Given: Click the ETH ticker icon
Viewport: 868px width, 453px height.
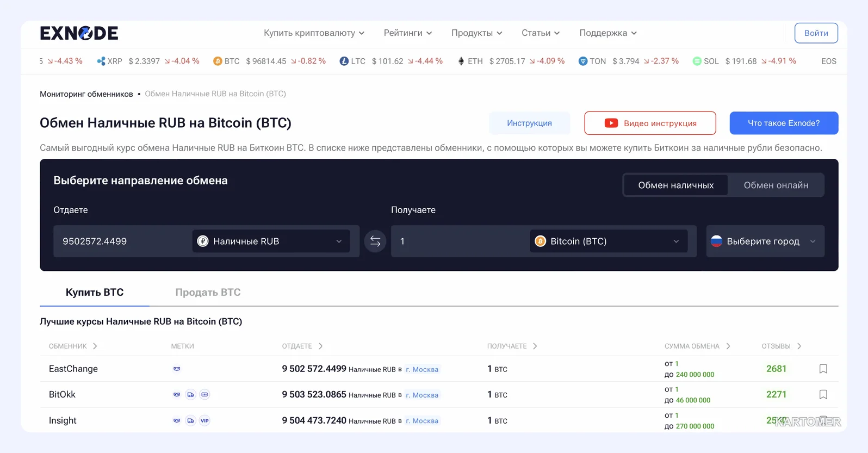Looking at the screenshot, I should pyautogui.click(x=461, y=61).
